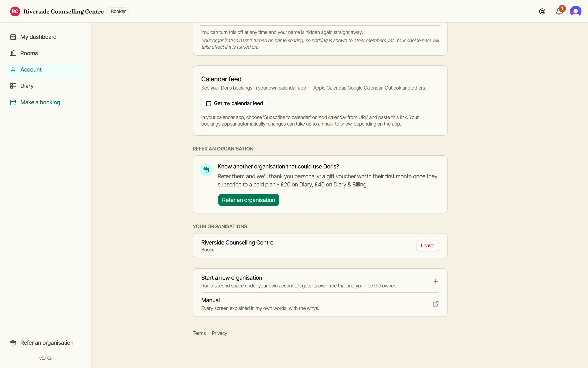This screenshot has width=588, height=368.
Task: Click the YOUR ORGANISATIONS section label
Action: pyautogui.click(x=220, y=226)
